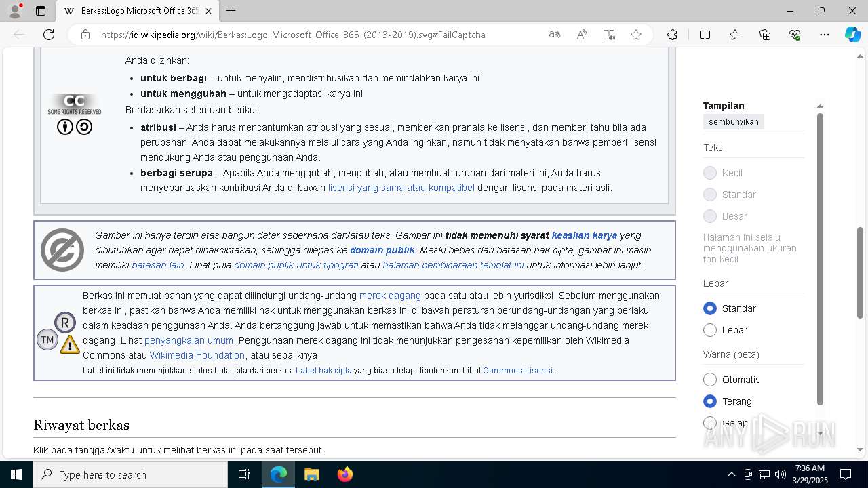This screenshot has width=868, height=488.
Task: Activate the Read aloud icon
Action: 582,35
